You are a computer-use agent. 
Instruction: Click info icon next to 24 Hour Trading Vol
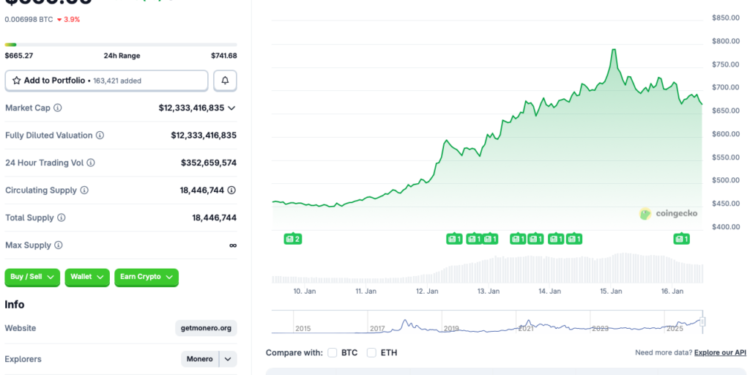90,163
